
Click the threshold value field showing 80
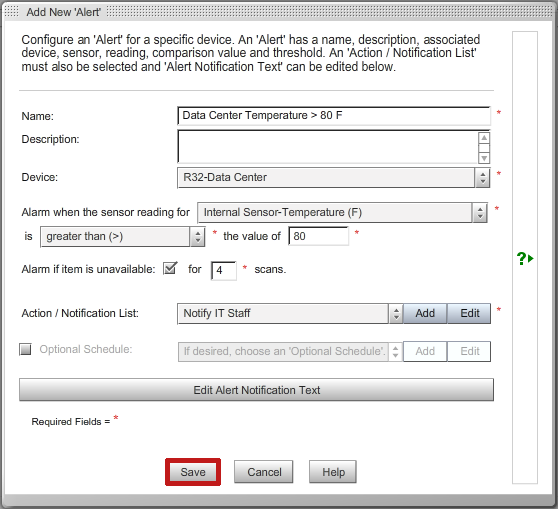coord(319,236)
